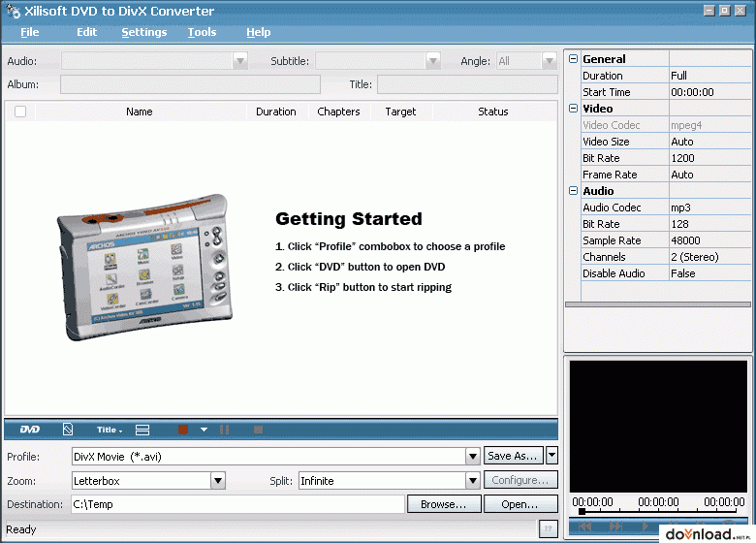Open the arrow next to Rip button

pyautogui.click(x=204, y=430)
